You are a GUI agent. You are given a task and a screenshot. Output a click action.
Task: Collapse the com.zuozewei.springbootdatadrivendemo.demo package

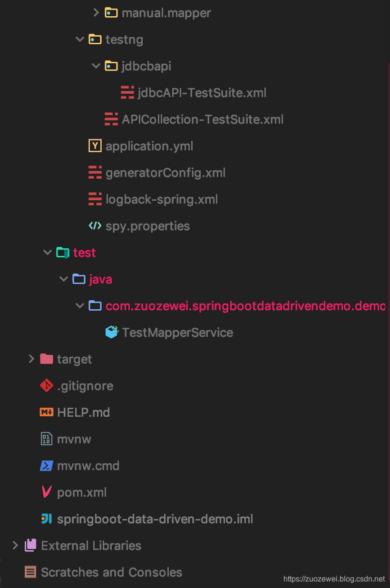79,306
